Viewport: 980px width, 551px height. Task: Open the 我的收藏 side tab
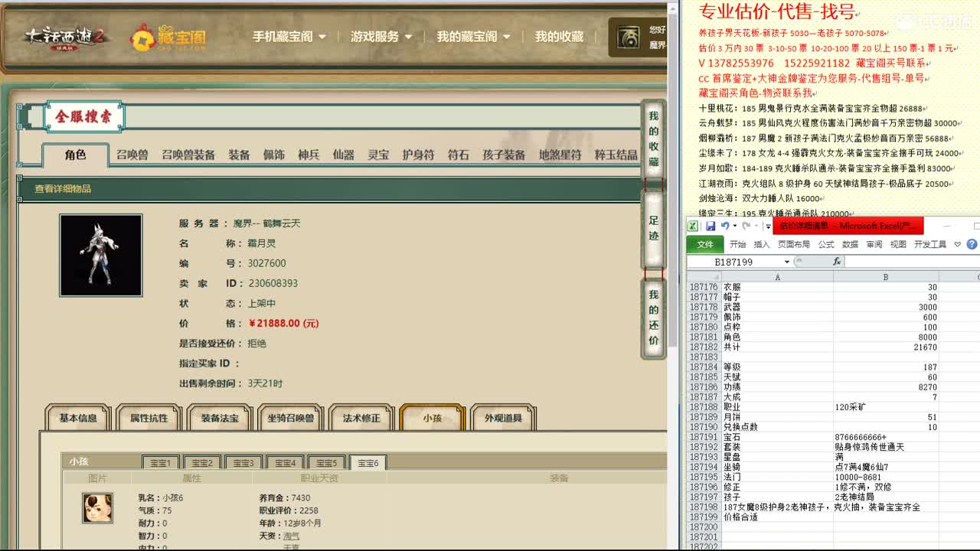653,139
